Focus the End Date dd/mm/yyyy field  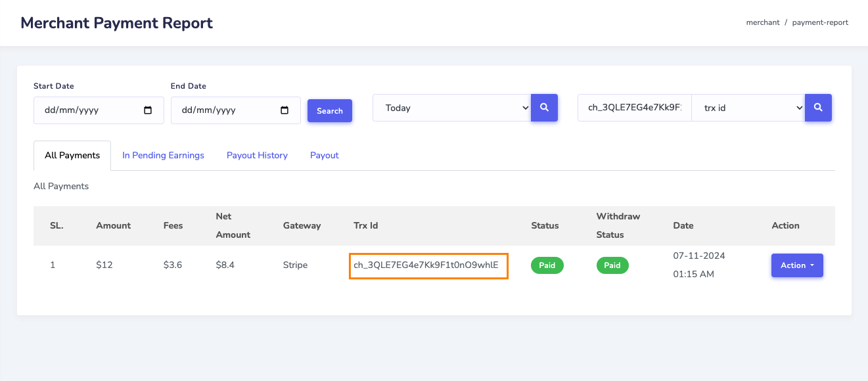[x=223, y=110]
